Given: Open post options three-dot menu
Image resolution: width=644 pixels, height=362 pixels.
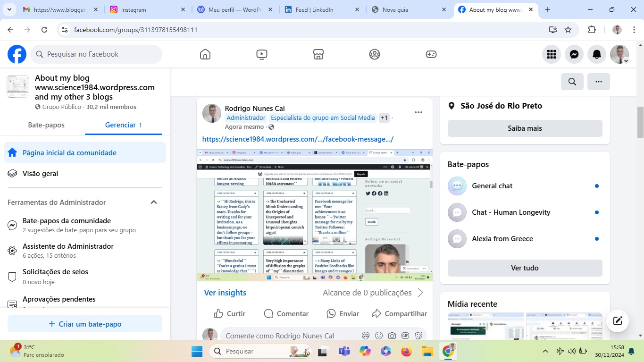Looking at the screenshot, I should [x=418, y=112].
